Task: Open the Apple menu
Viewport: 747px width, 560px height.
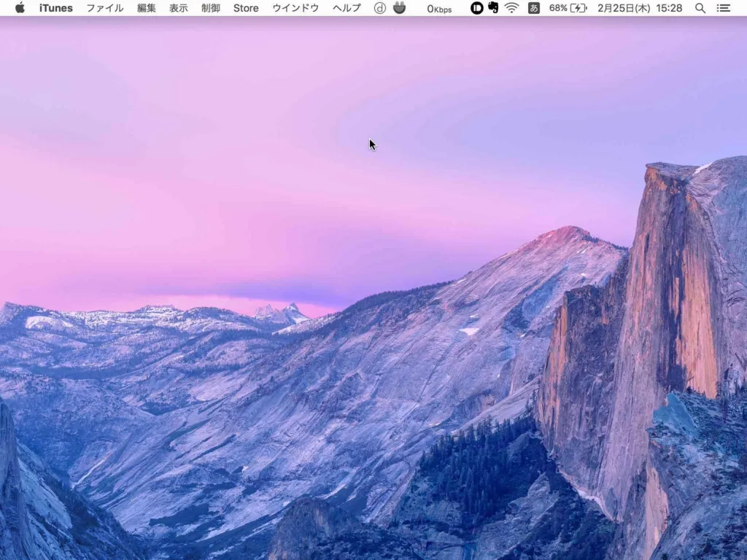Action: 20,8
